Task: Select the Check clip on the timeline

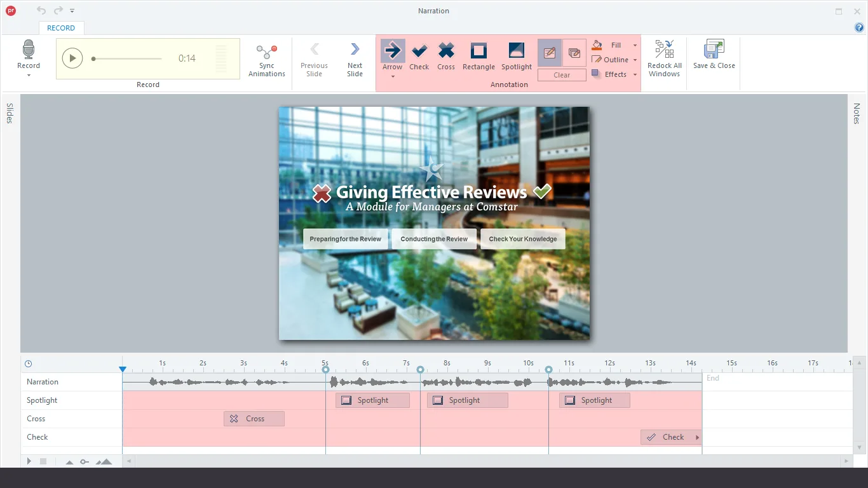Action: pos(671,437)
